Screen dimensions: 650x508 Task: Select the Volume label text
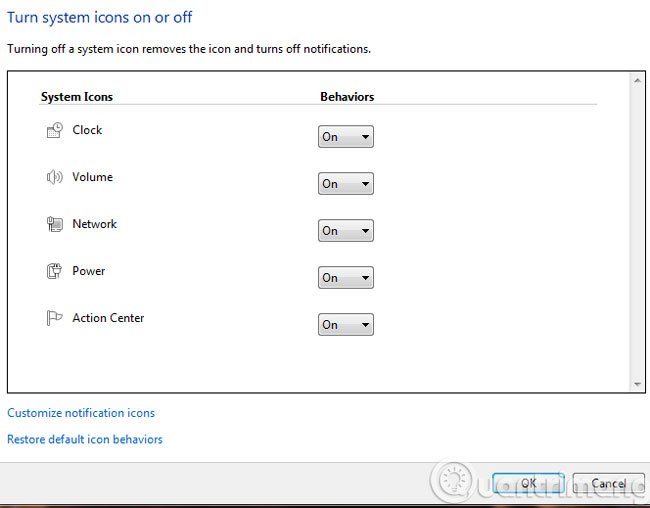(x=92, y=177)
